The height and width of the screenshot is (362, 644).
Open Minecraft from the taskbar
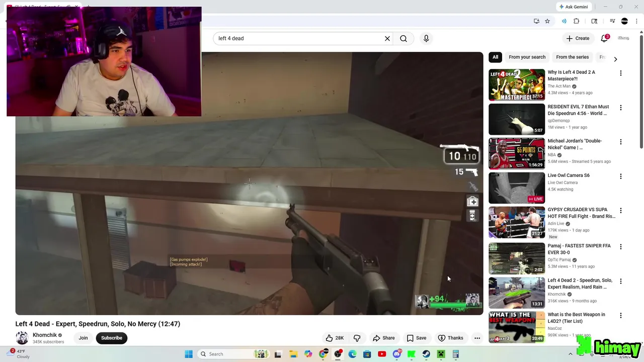click(441, 354)
